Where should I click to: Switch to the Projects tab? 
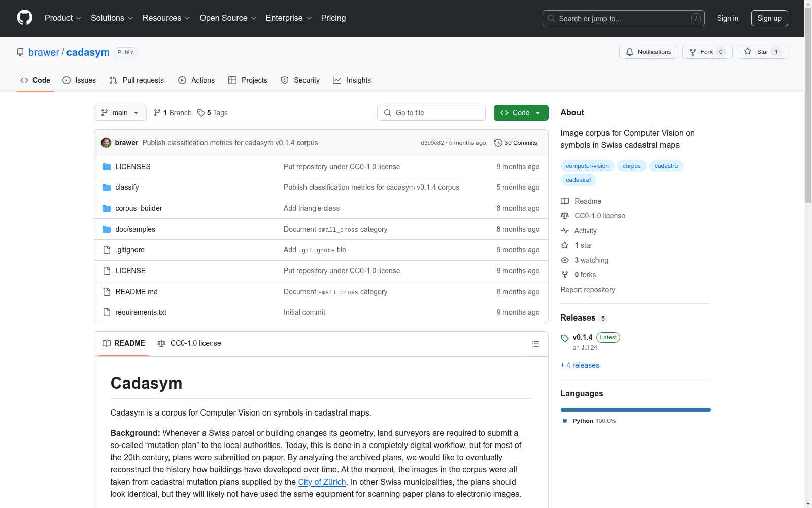[x=248, y=80]
